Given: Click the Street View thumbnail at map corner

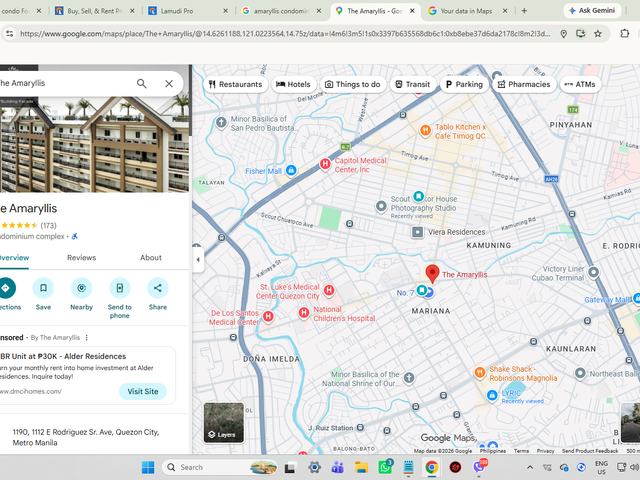Looking at the screenshot, I should (630, 423).
